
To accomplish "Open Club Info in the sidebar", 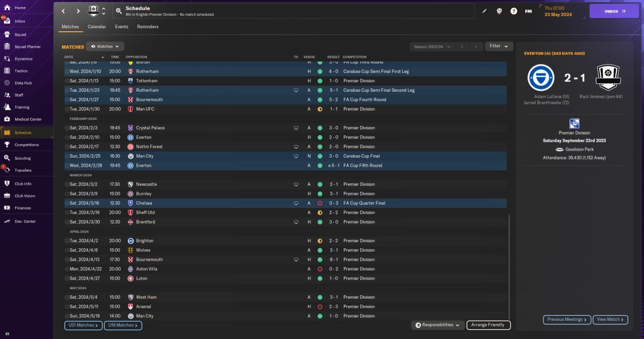I will 23,184.
